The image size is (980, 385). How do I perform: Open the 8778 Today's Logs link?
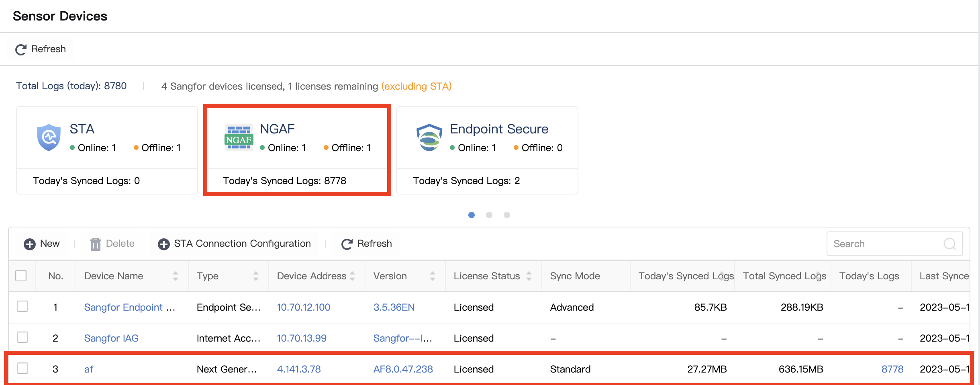[x=892, y=369]
